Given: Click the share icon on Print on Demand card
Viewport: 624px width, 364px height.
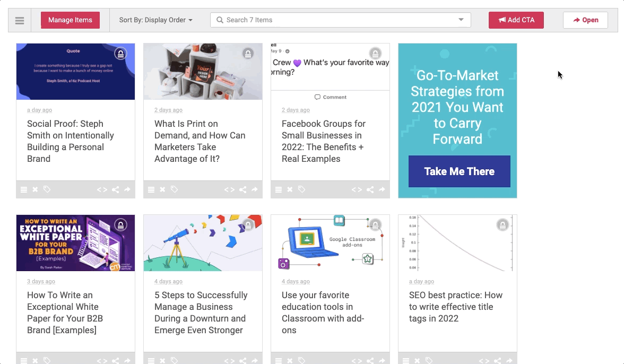Looking at the screenshot, I should click(243, 189).
